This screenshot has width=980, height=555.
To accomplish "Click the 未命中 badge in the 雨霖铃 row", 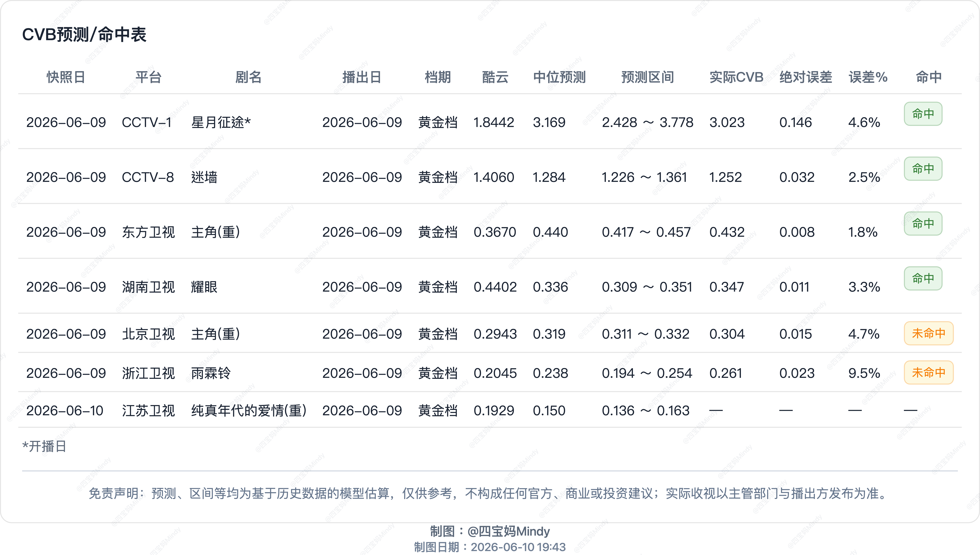I will [928, 372].
